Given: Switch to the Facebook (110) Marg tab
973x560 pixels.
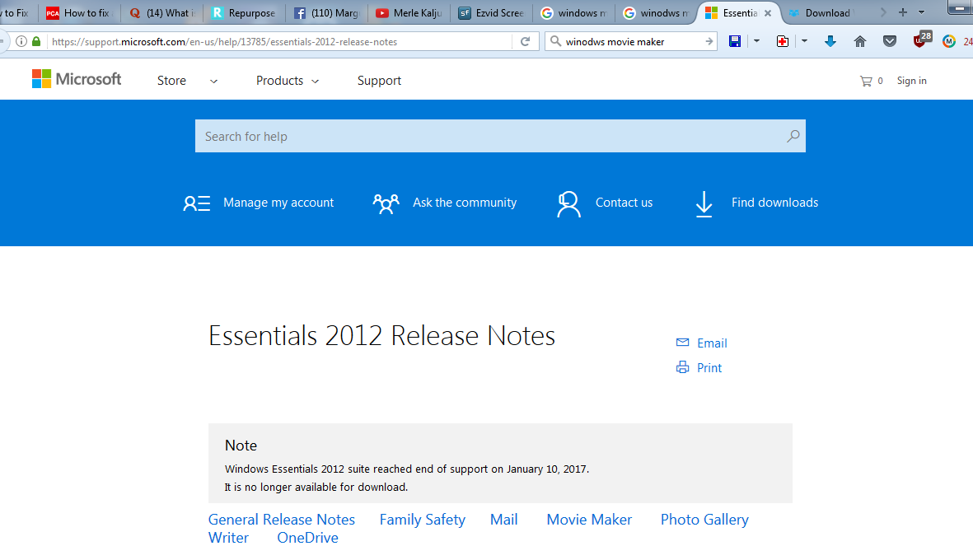Looking at the screenshot, I should pyautogui.click(x=325, y=13).
